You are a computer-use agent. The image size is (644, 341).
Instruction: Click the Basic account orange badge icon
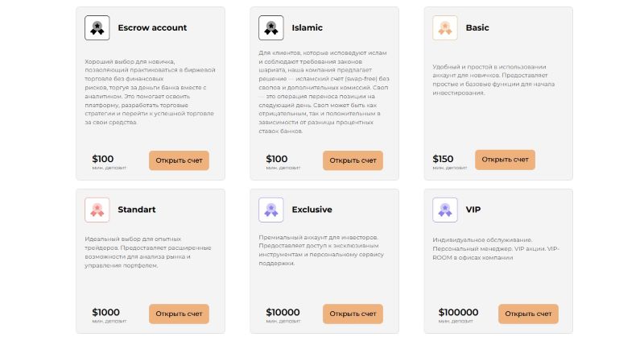click(x=444, y=28)
